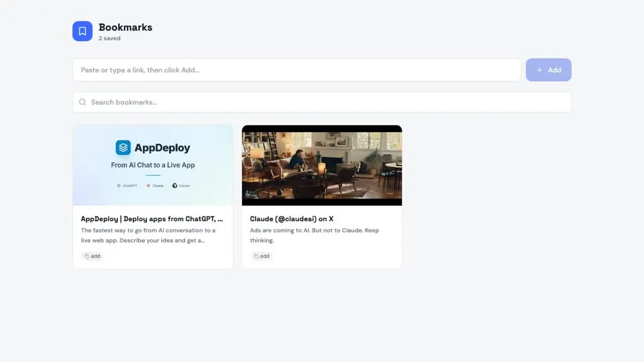Click 'From AI Chat to a Live App' text
644x362 pixels.
point(153,165)
